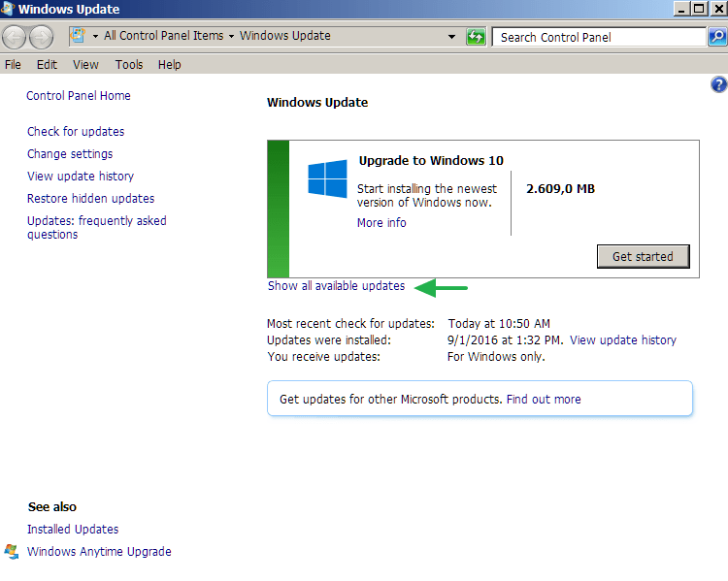The height and width of the screenshot is (581, 728).
Task: Click Check for updates link
Action: 76,131
